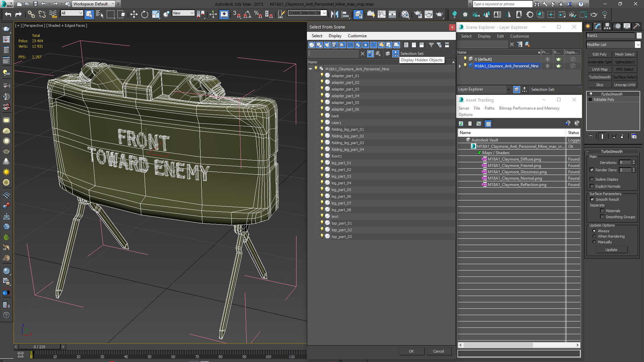
Task: Open the Create Selection Set dropdown
Action: pyautogui.click(x=307, y=13)
